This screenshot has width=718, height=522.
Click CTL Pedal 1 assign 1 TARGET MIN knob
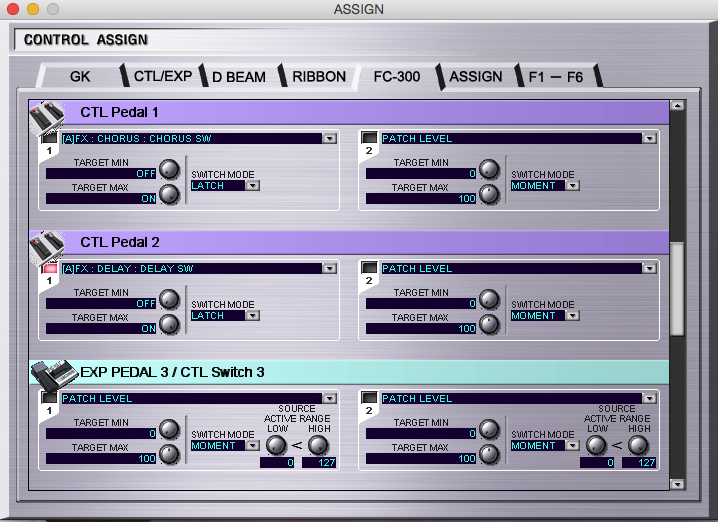(x=169, y=169)
